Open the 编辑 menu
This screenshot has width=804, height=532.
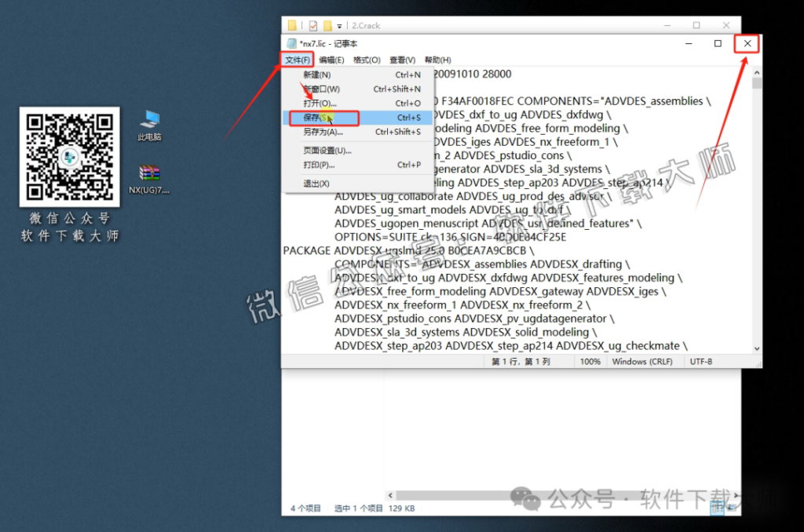coord(331,60)
